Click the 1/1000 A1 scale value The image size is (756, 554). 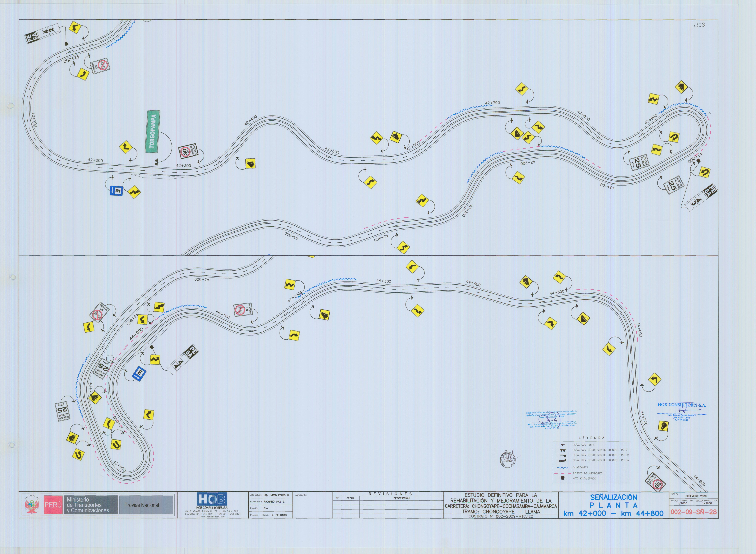(682, 503)
